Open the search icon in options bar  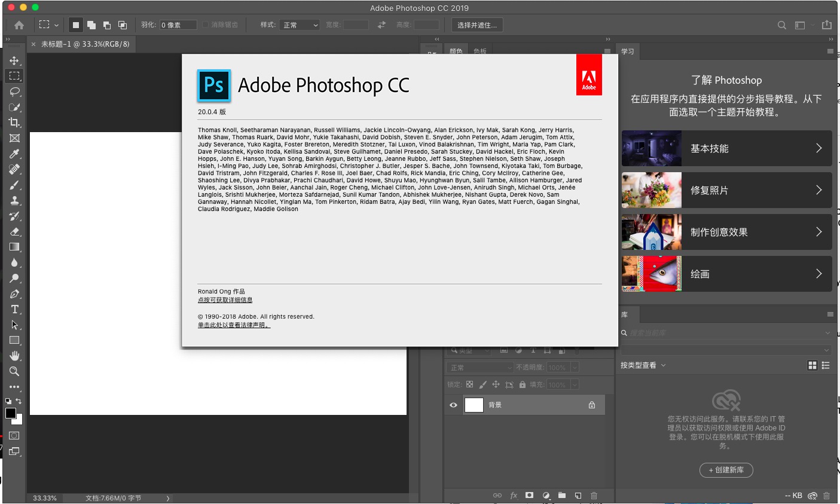781,25
